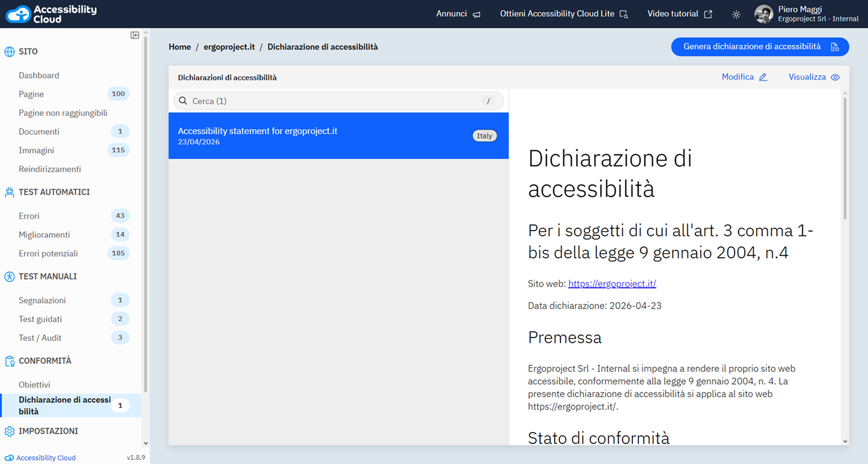Click the CONFORMITÀ clipboard icon
Screen dimensions: 868x464
pyautogui.click(x=9, y=361)
